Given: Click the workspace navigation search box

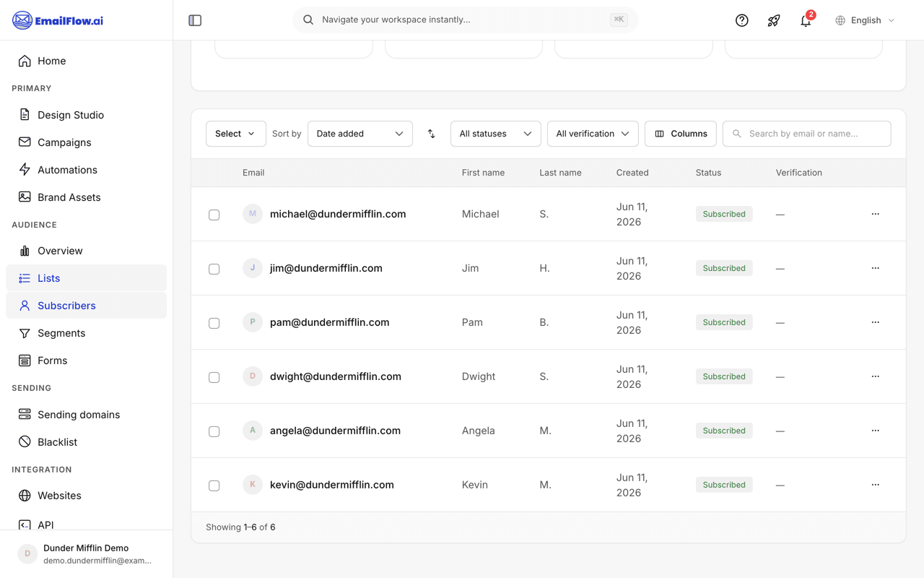Looking at the screenshot, I should 466,20.
